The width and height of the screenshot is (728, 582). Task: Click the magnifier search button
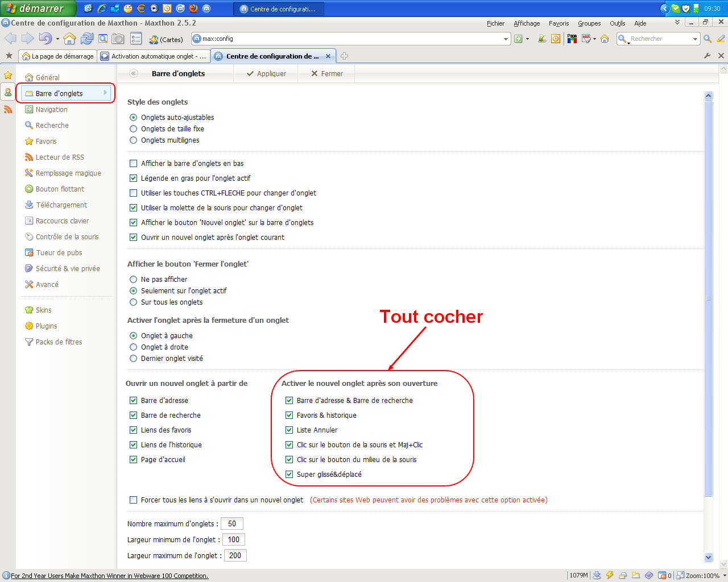click(708, 39)
